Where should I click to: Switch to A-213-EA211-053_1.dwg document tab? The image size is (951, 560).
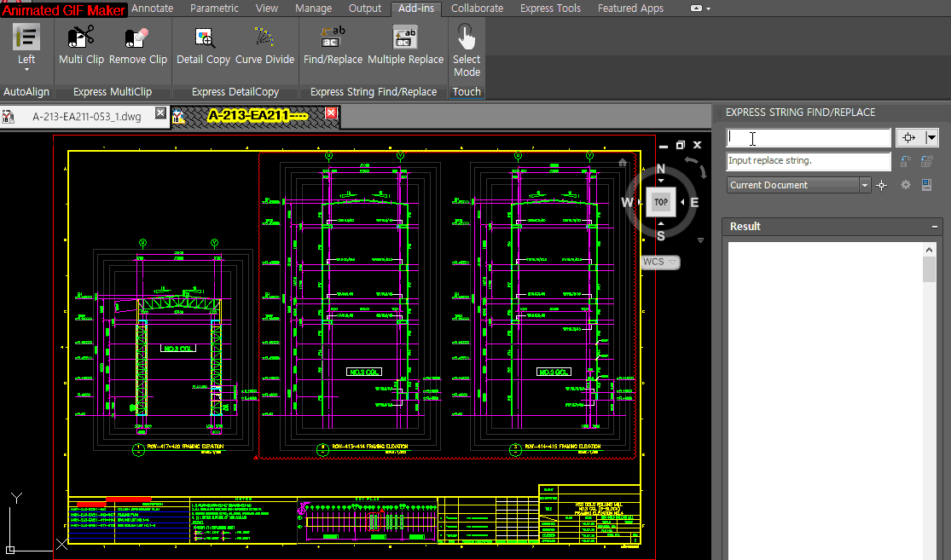tap(85, 117)
